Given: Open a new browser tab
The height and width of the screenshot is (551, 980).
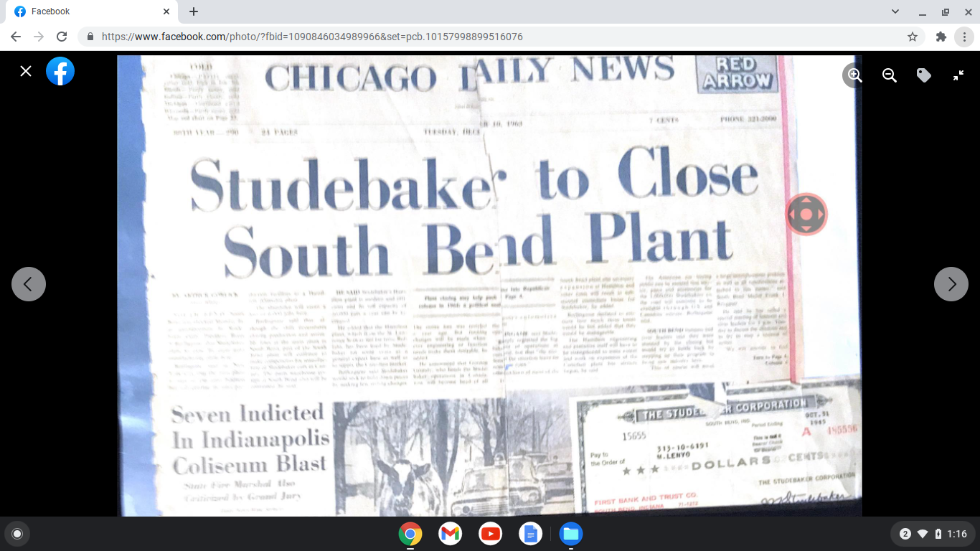Looking at the screenshot, I should [x=194, y=11].
